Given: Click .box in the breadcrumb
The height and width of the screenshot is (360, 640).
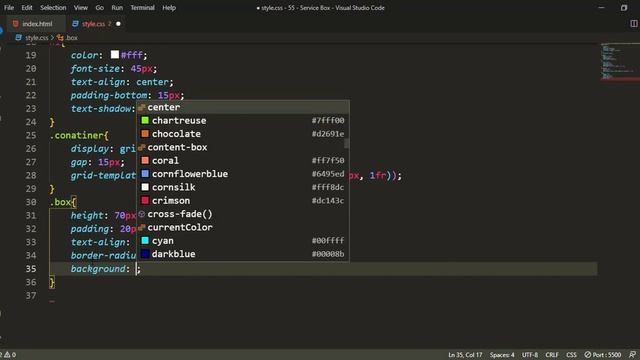Looking at the screenshot, I should point(72,38).
